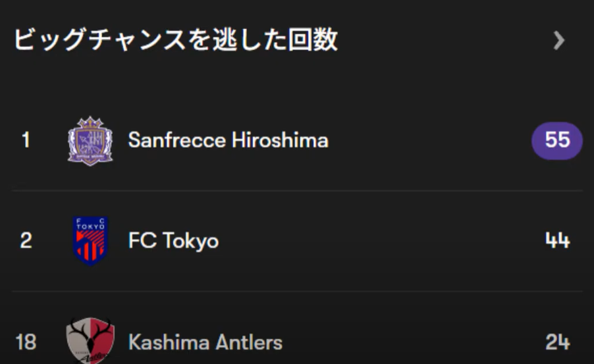This screenshot has height=364, width=594.
Task: Click the purple 55 value badge
Action: coord(556,140)
